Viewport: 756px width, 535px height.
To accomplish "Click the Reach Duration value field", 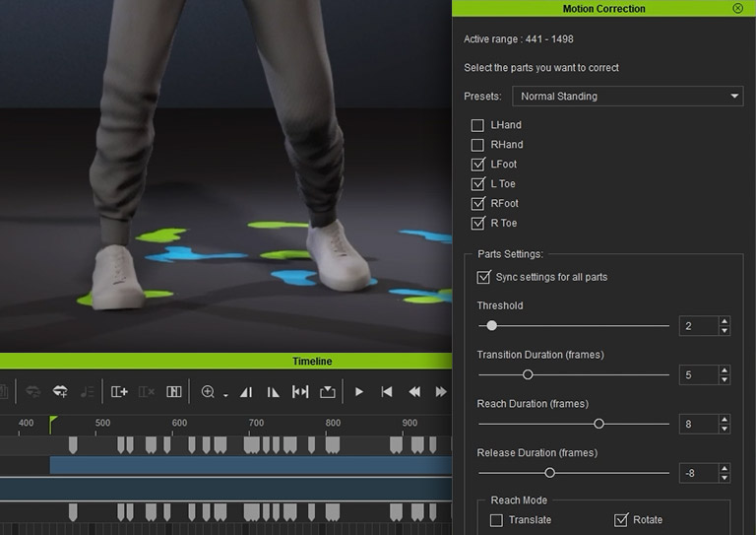I will [x=698, y=424].
